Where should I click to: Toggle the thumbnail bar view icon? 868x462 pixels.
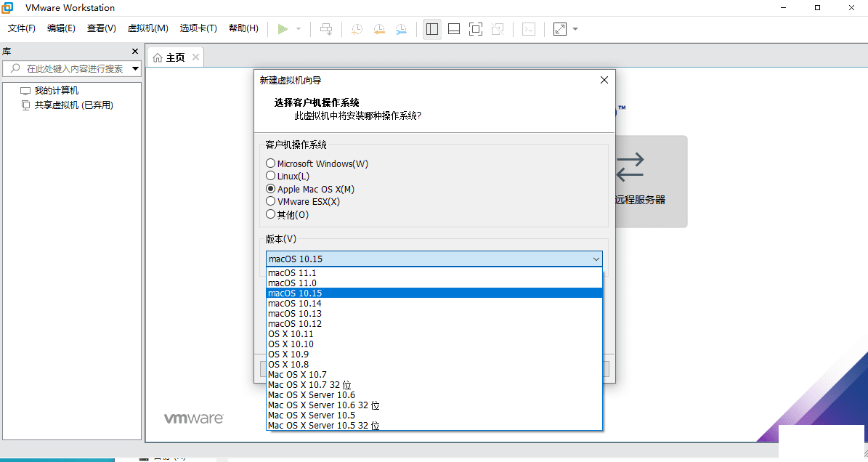coord(454,29)
